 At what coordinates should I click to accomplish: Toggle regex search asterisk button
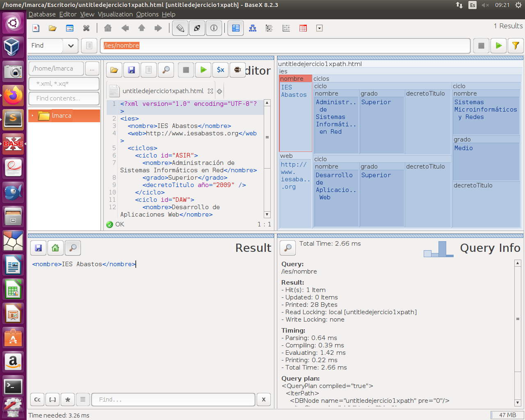click(68, 399)
